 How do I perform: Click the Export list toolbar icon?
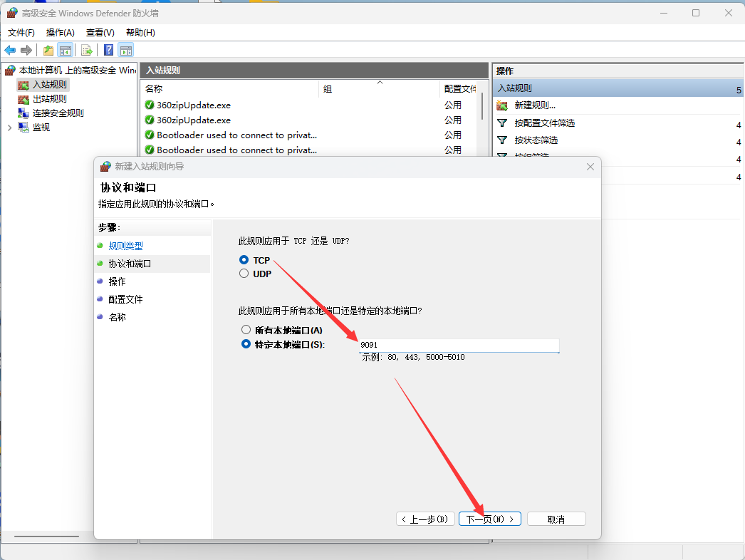tap(86, 50)
